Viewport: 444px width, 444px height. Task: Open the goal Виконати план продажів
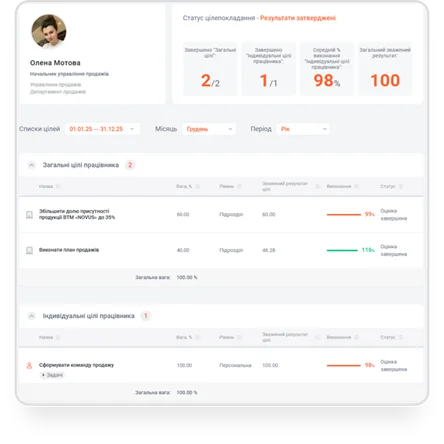coord(69,250)
